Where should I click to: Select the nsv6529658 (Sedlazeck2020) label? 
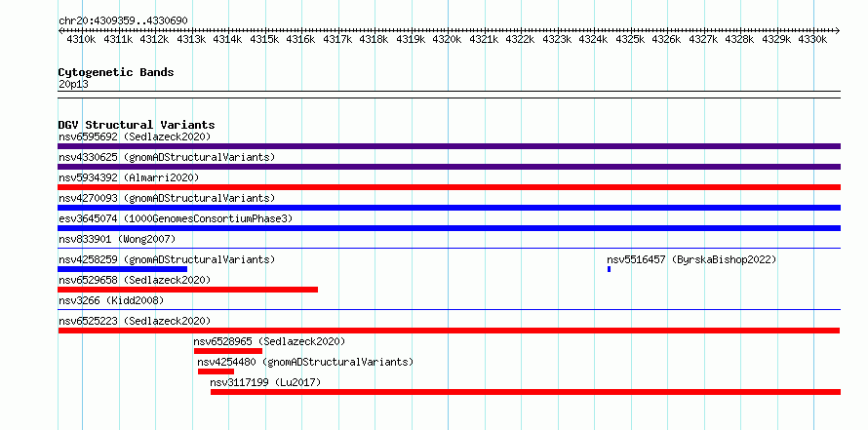135,280
